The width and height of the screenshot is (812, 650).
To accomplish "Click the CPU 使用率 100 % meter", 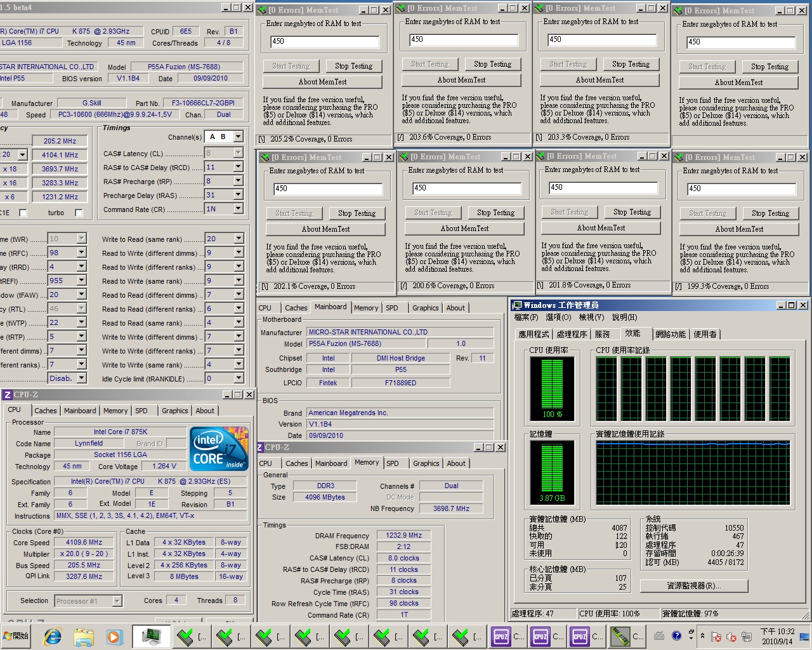I will pos(552,388).
